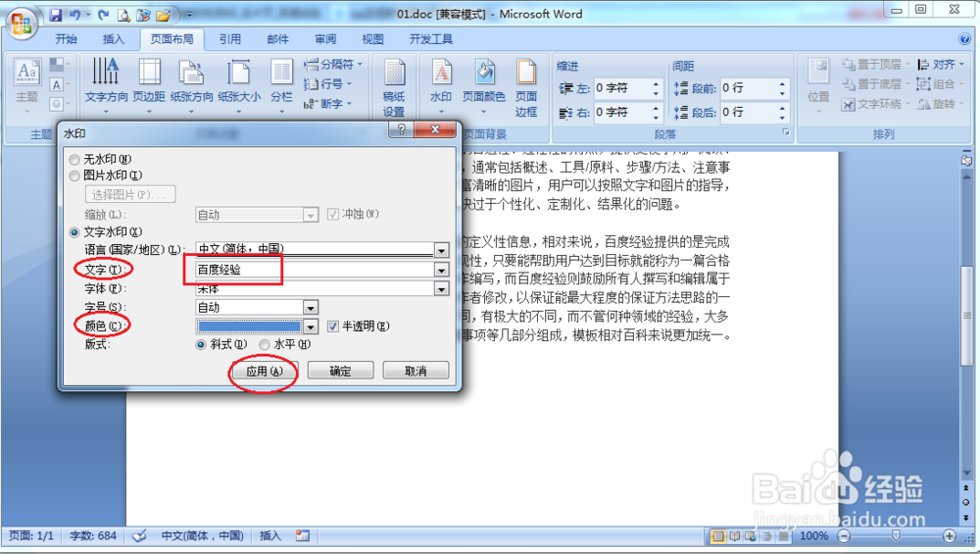Switch to the 开始 ribbon tab
Screen dimensions: 980x554
[66, 39]
